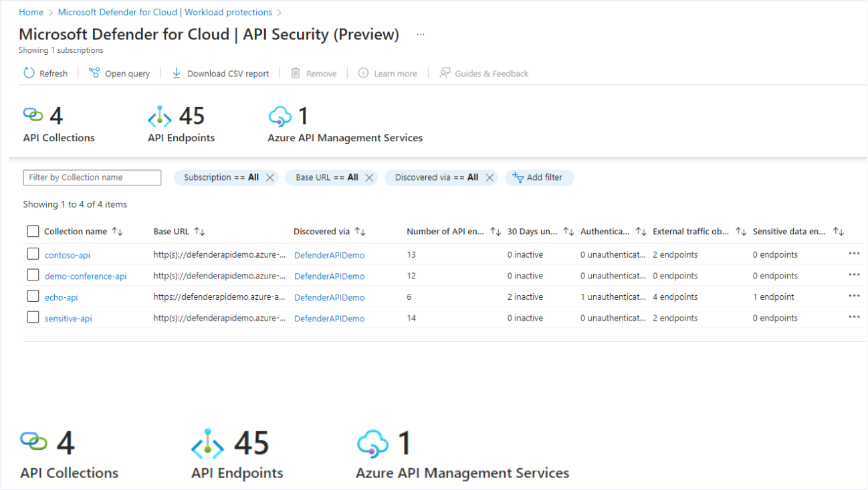Image resolution: width=868 pixels, height=490 pixels.
Task: Open page options ellipsis beside title
Action: pos(421,35)
